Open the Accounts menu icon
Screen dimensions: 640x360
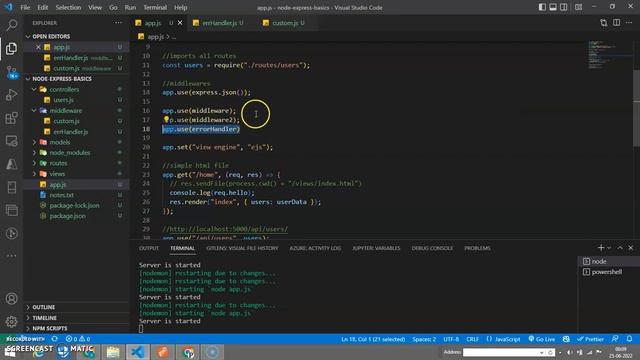tap(11, 298)
